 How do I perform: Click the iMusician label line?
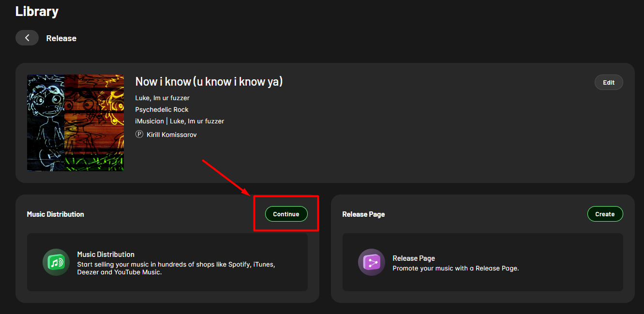pyautogui.click(x=180, y=121)
